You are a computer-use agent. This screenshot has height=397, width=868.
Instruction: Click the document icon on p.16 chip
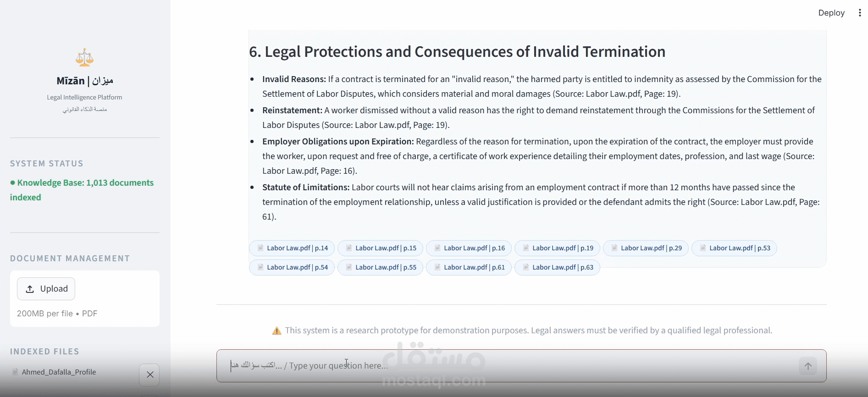pos(437,248)
